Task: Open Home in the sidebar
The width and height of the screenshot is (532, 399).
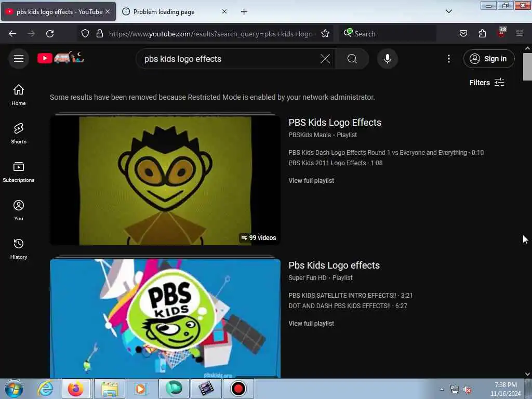Action: [19, 95]
